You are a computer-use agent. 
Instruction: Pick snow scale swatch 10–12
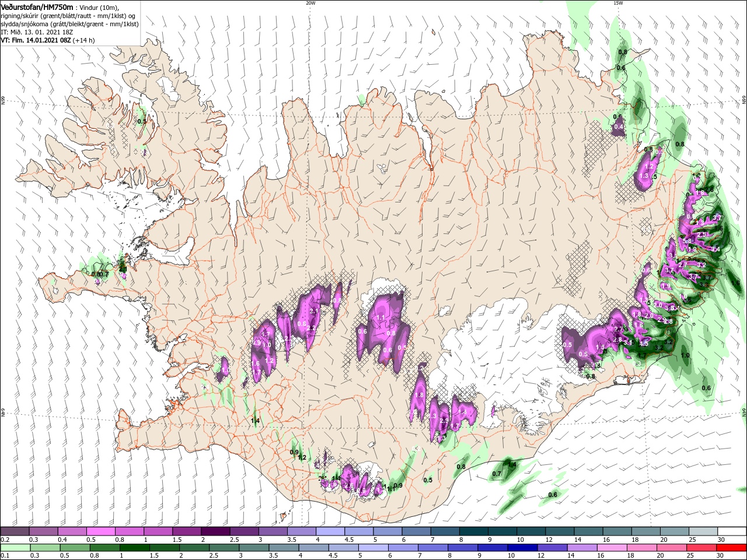click(531, 531)
